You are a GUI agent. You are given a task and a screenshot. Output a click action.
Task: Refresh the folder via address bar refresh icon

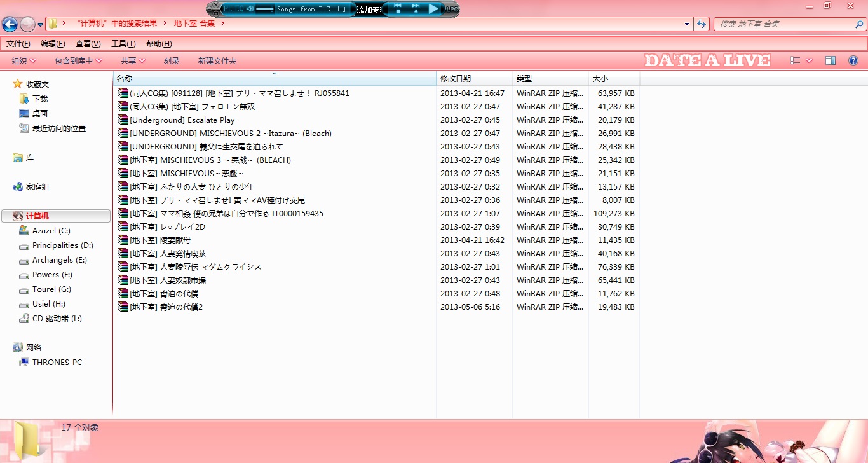tap(702, 24)
